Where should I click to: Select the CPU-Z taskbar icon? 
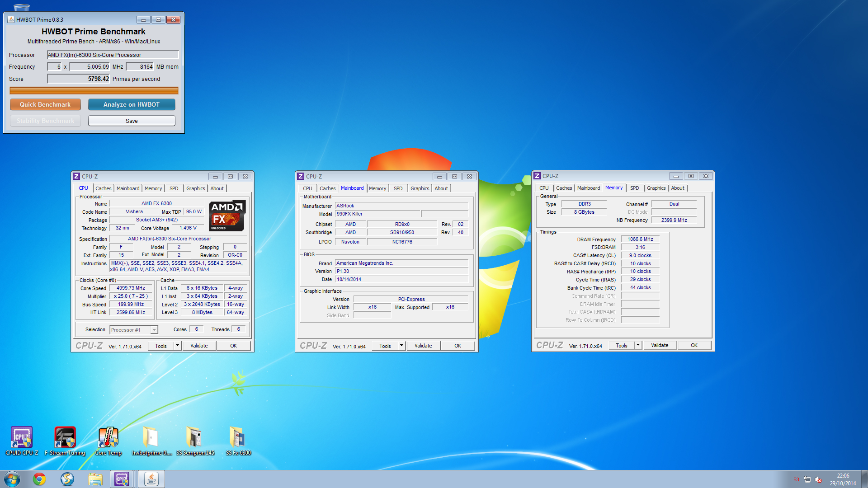[x=122, y=479]
